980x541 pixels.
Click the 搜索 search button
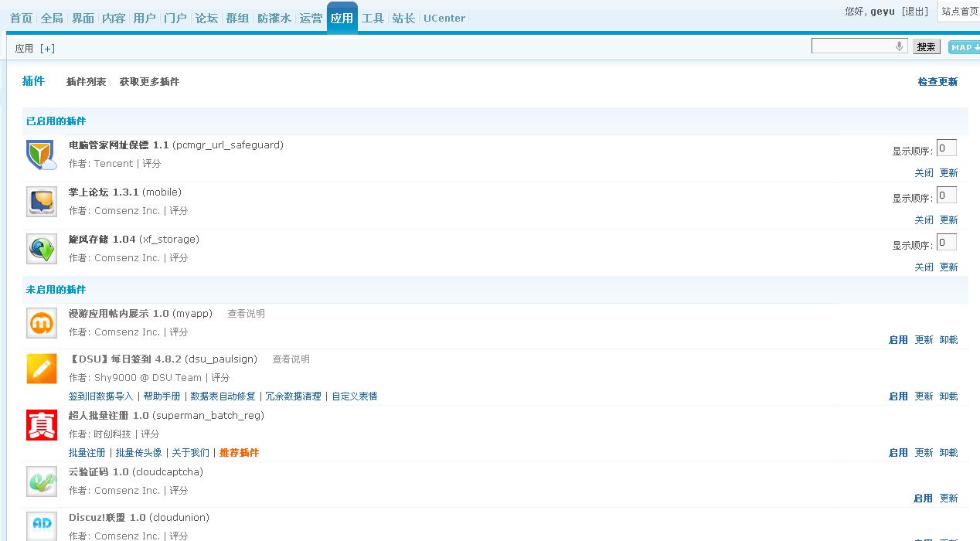(926, 47)
